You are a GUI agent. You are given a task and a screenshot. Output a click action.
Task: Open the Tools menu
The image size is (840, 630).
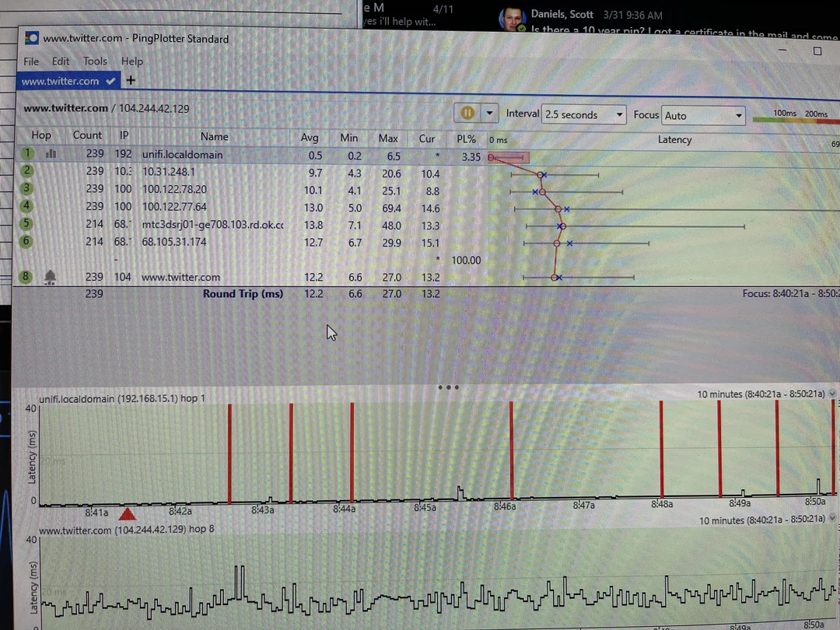95,61
